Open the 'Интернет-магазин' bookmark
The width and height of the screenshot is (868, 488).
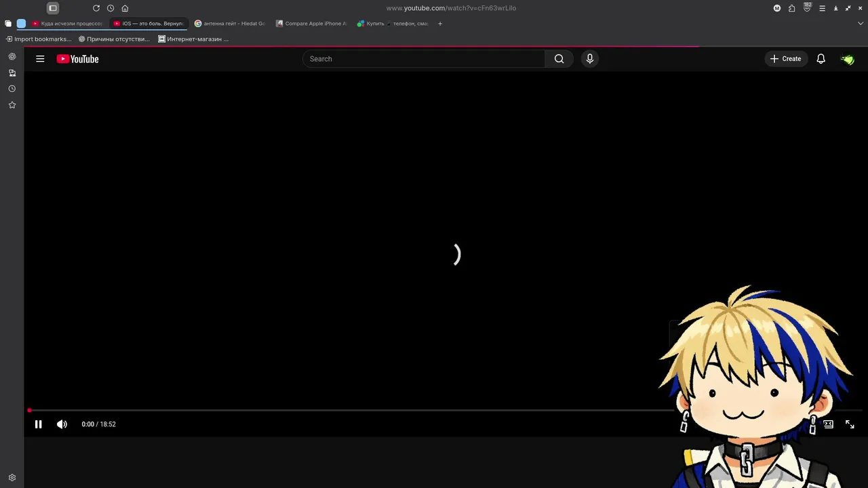[x=193, y=39]
